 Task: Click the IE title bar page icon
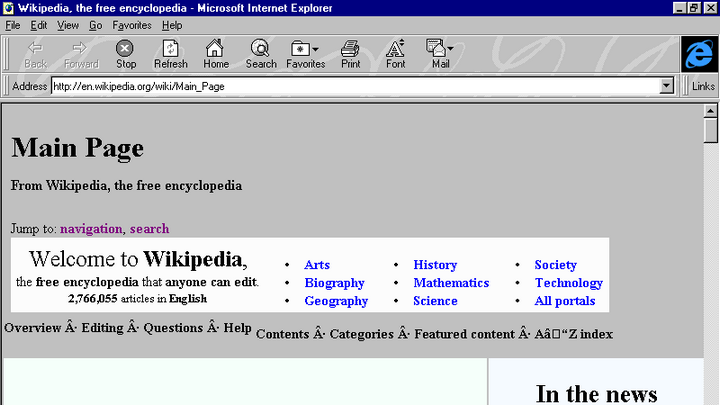click(x=8, y=8)
